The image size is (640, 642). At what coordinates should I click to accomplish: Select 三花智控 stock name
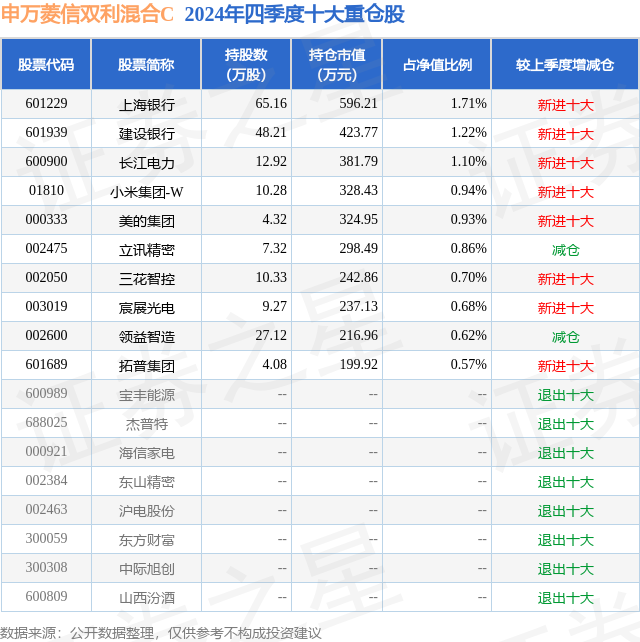[x=147, y=279]
